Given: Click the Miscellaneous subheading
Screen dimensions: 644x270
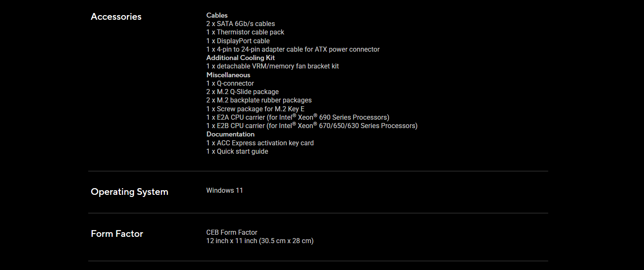Looking at the screenshot, I should click(x=228, y=75).
